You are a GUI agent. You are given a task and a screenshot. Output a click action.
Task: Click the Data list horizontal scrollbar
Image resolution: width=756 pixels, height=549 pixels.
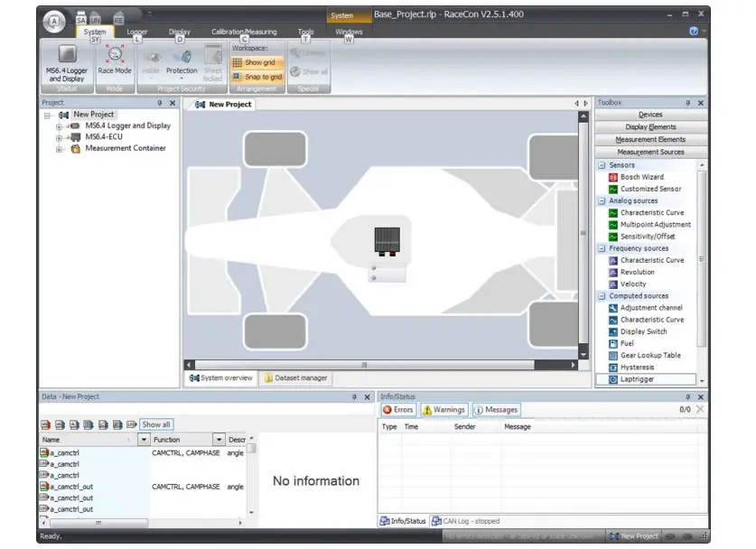point(98,523)
